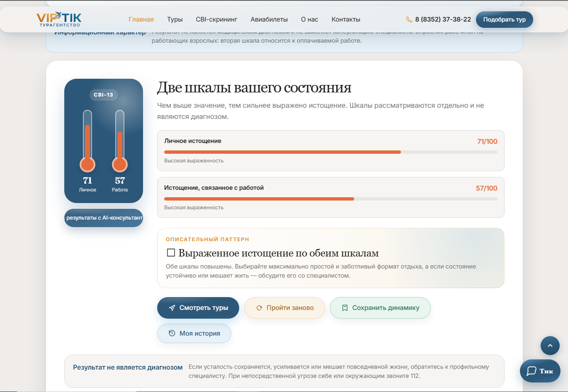Open the Главная menu item
Image resolution: width=568 pixels, height=392 pixels.
point(141,19)
